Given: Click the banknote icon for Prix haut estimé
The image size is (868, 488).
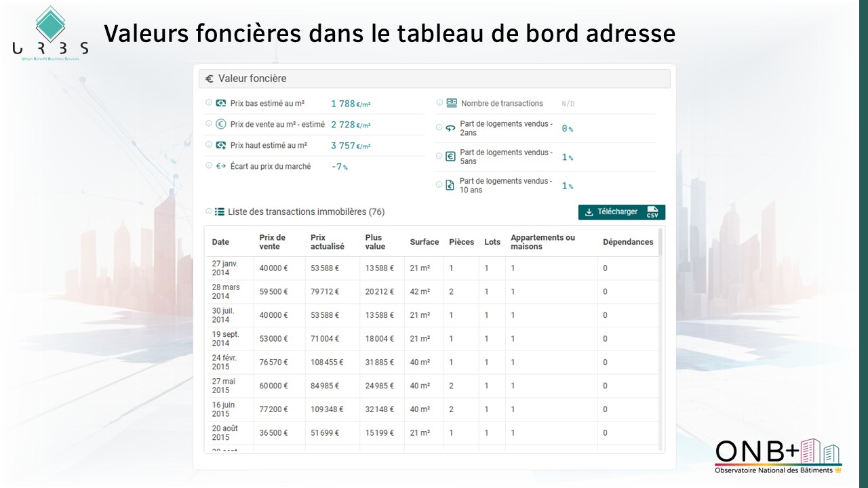Looking at the screenshot, I should coord(221,145).
